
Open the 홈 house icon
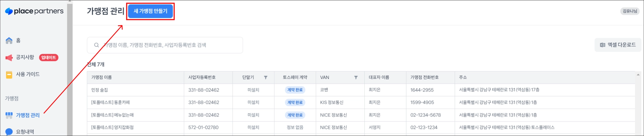pyautogui.click(x=9, y=40)
